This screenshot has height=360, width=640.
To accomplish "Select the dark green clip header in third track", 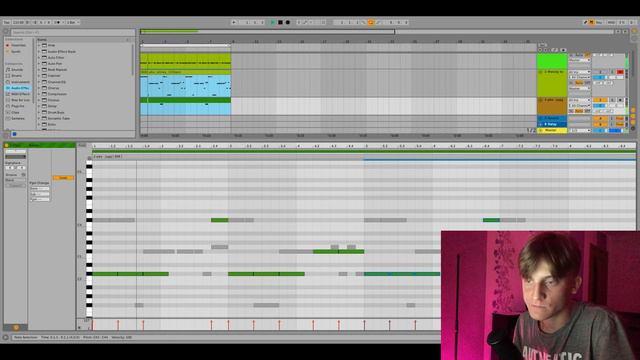I will tap(185, 100).
